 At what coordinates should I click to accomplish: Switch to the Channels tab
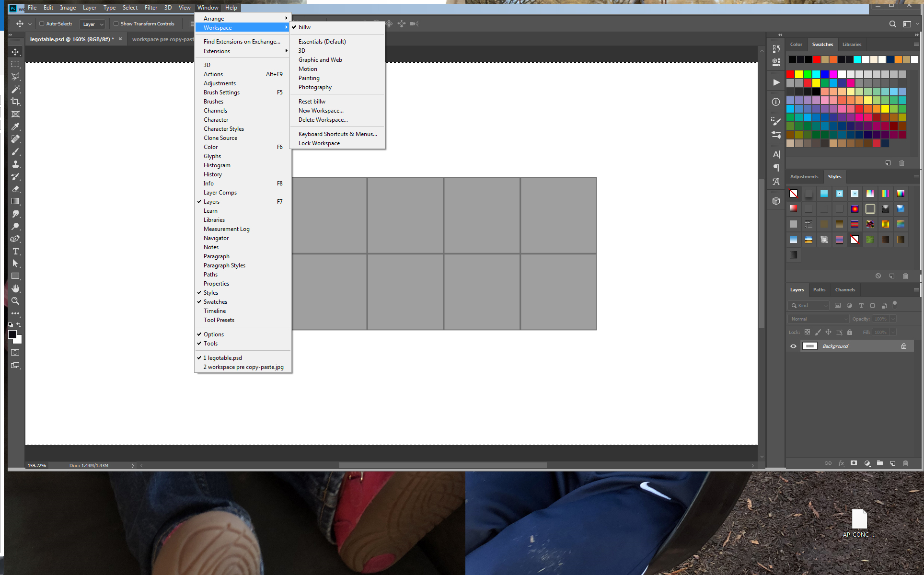point(845,289)
